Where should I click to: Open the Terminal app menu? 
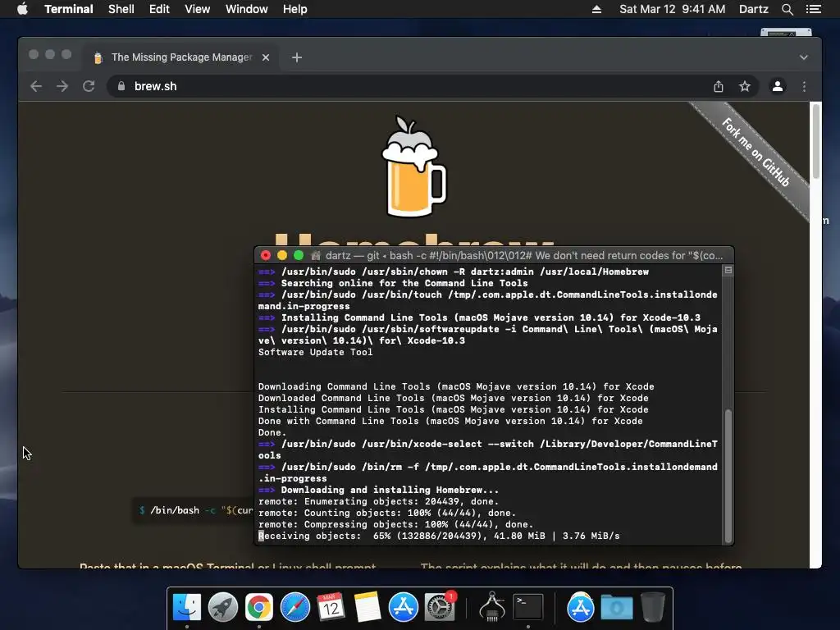click(69, 9)
